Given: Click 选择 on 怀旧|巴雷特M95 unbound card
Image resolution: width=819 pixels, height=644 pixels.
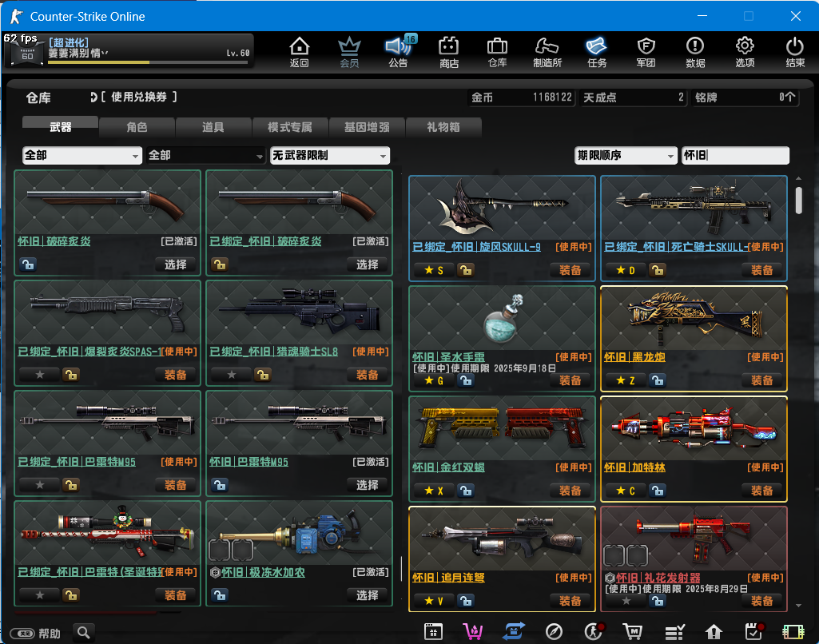Looking at the screenshot, I should (368, 485).
